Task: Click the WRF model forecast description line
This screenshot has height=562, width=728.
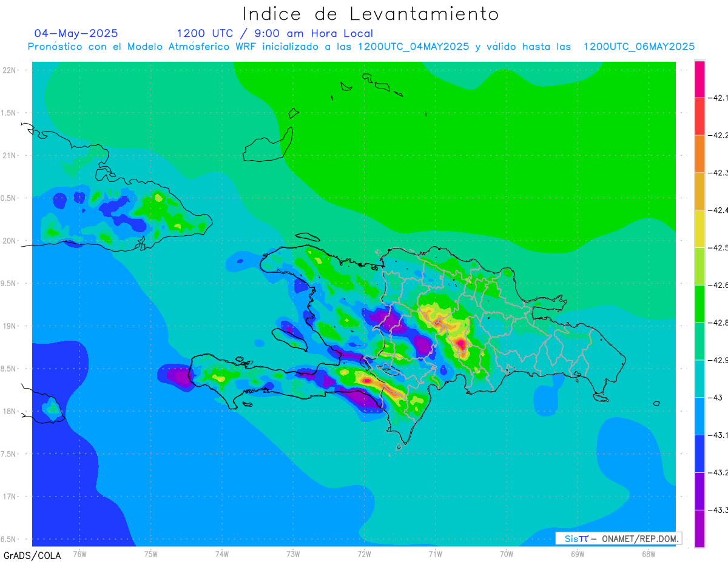Action: [361, 47]
